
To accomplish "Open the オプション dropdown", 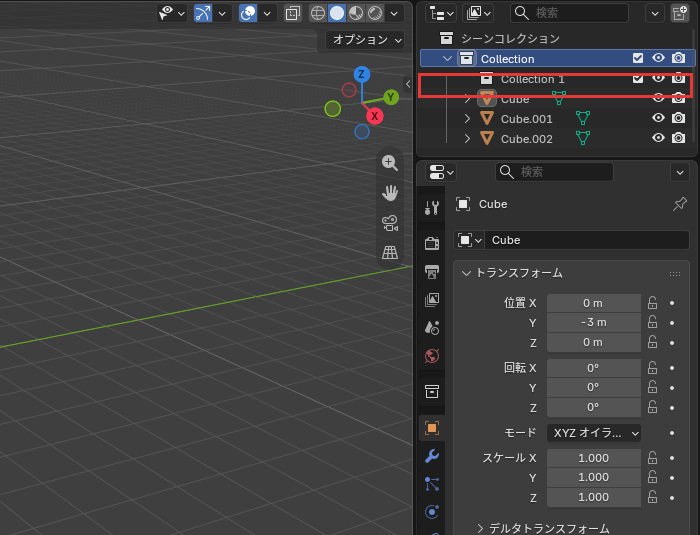I will [x=365, y=40].
